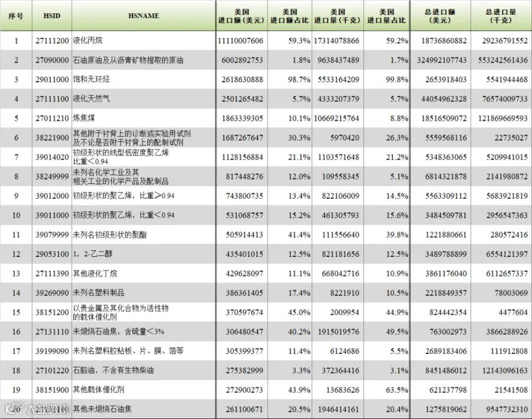The image size is (532, 419).
Task: Select the cell 液化天然气
Action: point(91,99)
